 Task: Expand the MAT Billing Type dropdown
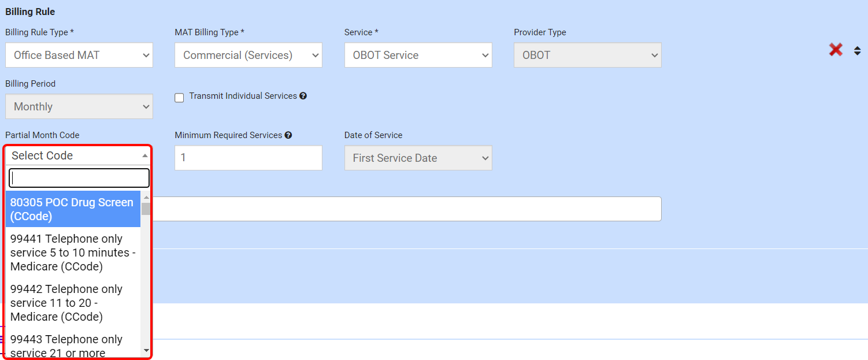pyautogui.click(x=248, y=55)
